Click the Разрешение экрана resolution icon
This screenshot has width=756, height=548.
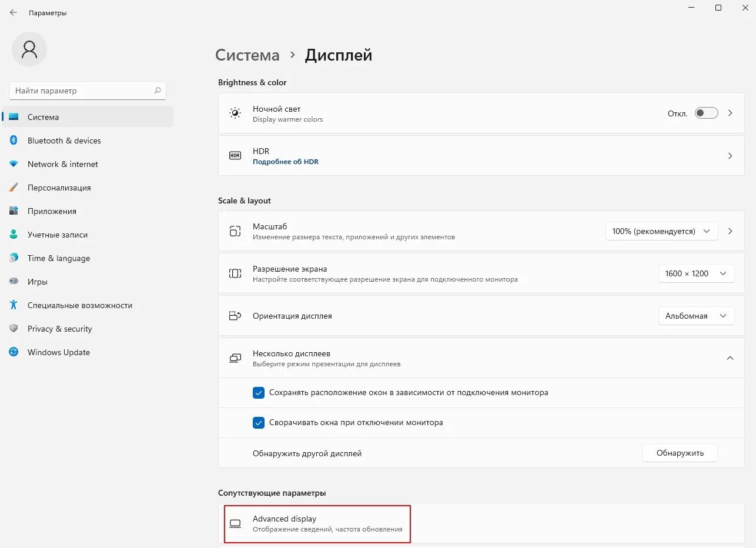[x=235, y=273]
